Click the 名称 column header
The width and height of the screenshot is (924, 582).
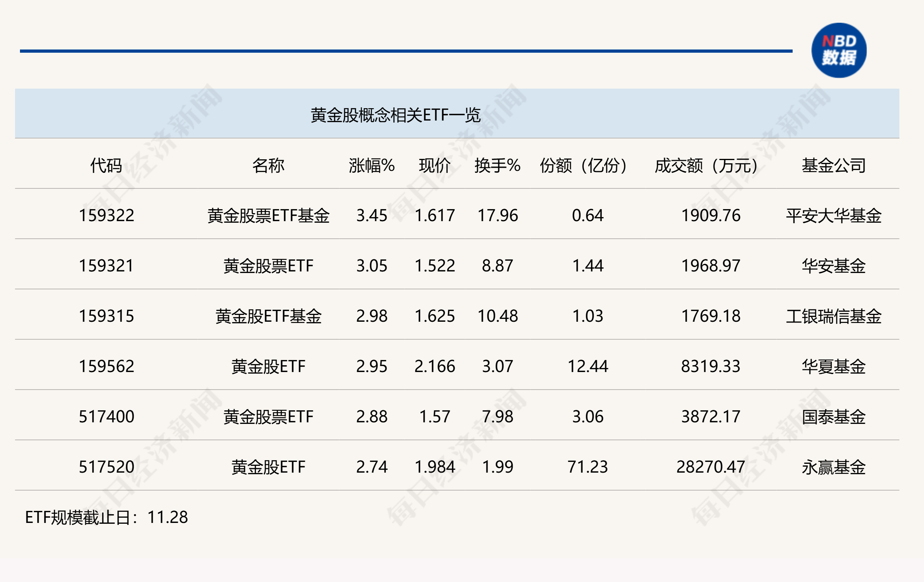pyautogui.click(x=268, y=165)
